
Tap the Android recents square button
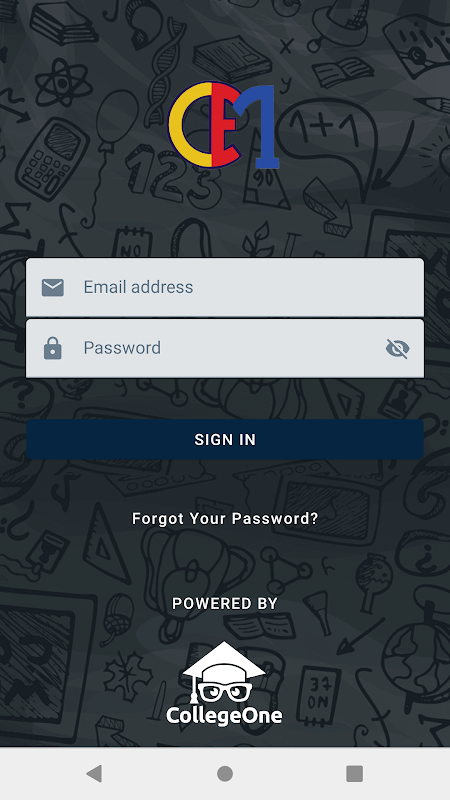(355, 773)
